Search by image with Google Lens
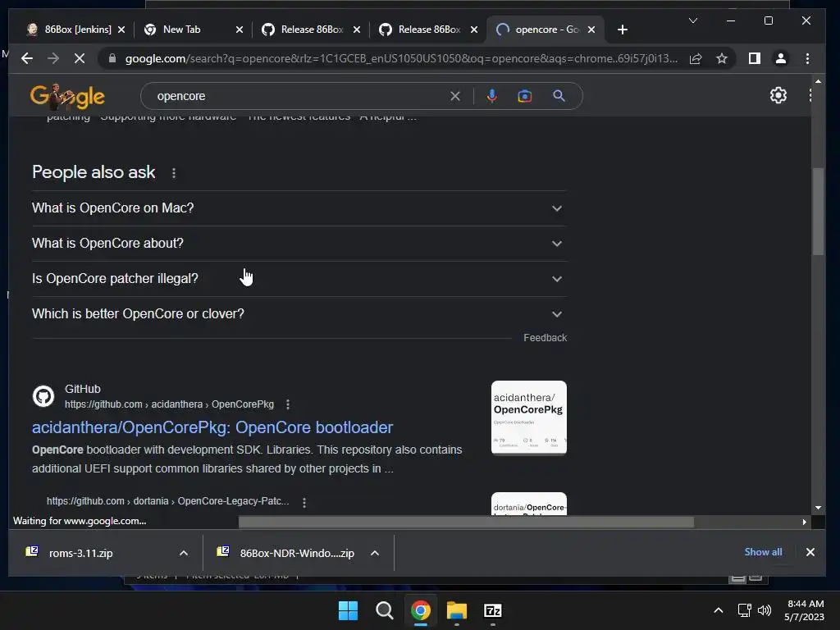The height and width of the screenshot is (630, 840). pyautogui.click(x=524, y=96)
